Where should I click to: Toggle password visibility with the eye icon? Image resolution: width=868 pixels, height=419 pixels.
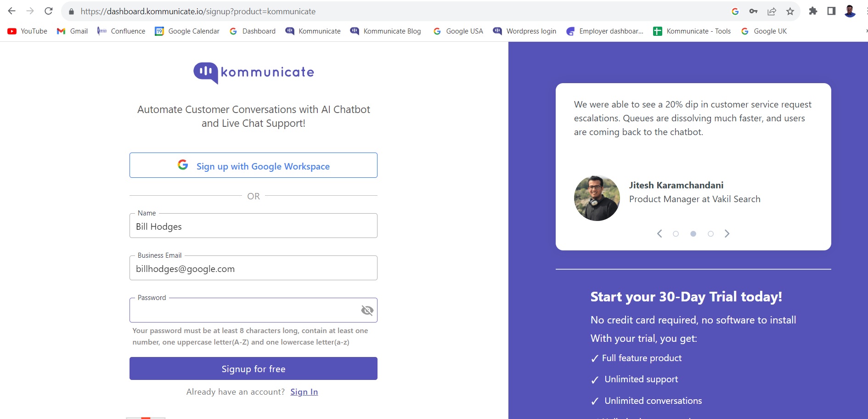[366, 310]
